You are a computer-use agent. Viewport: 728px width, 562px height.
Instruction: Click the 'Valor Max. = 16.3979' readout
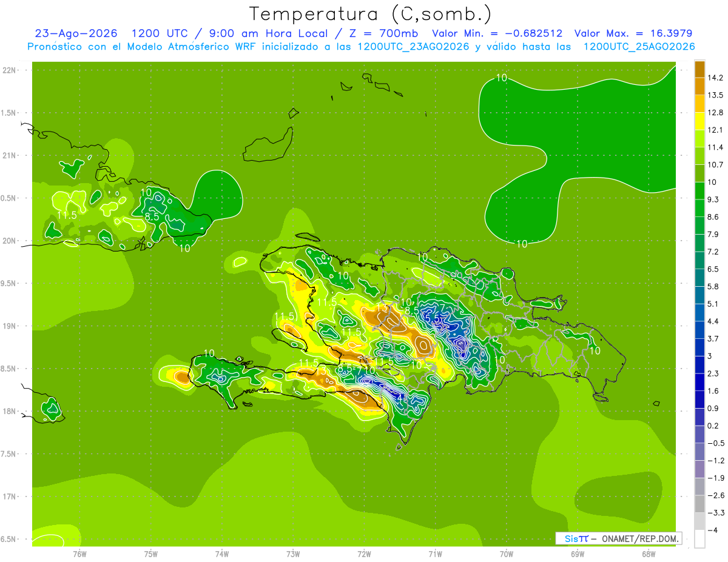pyautogui.click(x=633, y=33)
